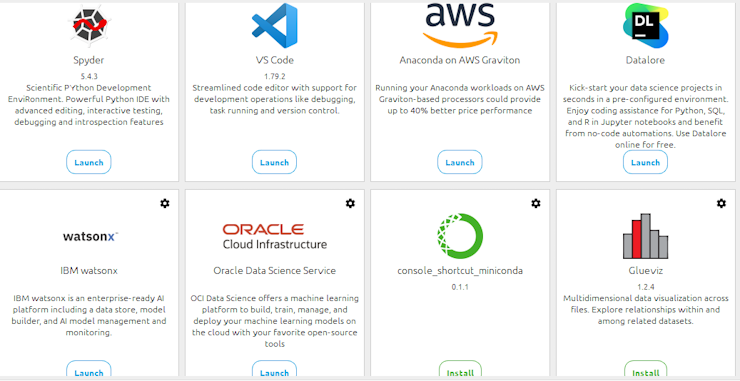The image size is (740, 381).
Task: Click the blue VS Code logo
Action: [275, 25]
